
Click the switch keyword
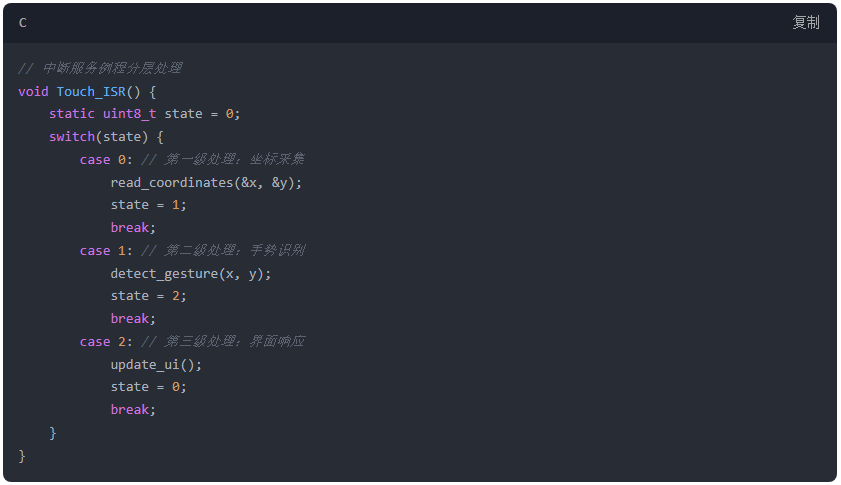72,137
